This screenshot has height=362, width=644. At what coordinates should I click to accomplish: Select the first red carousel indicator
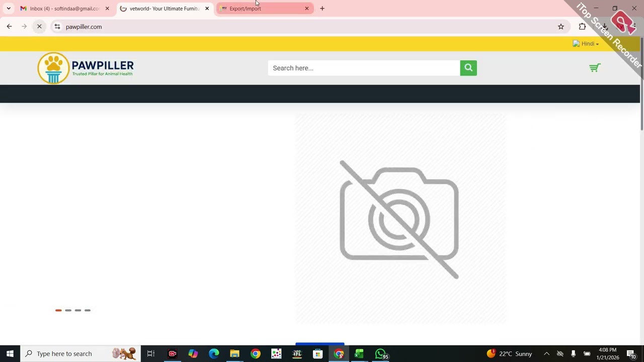58,310
